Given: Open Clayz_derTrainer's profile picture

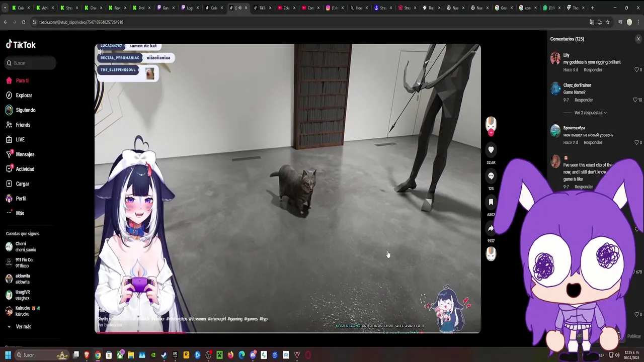Looking at the screenshot, I should coord(555,89).
